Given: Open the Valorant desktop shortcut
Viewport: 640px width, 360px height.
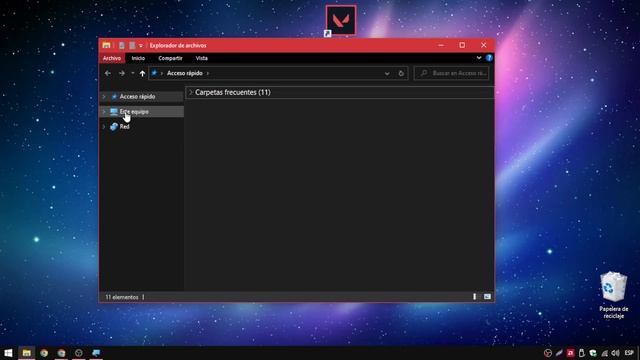Looking at the screenshot, I should pyautogui.click(x=341, y=20).
